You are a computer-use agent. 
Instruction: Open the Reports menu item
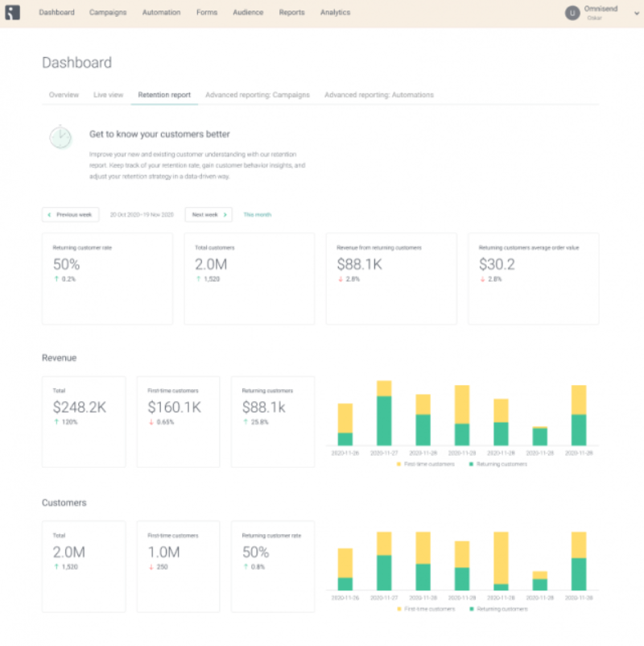(x=292, y=12)
